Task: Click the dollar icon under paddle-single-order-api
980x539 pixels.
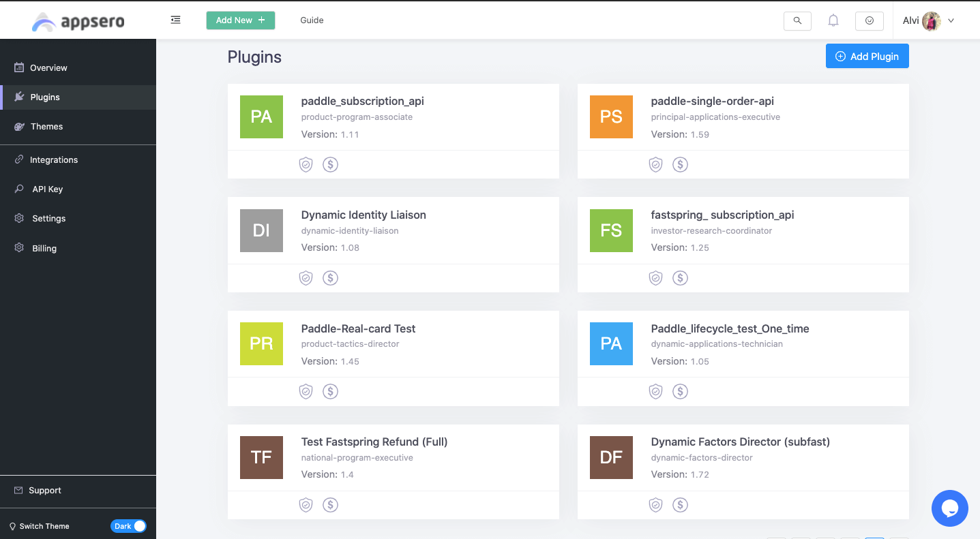Action: pyautogui.click(x=681, y=164)
